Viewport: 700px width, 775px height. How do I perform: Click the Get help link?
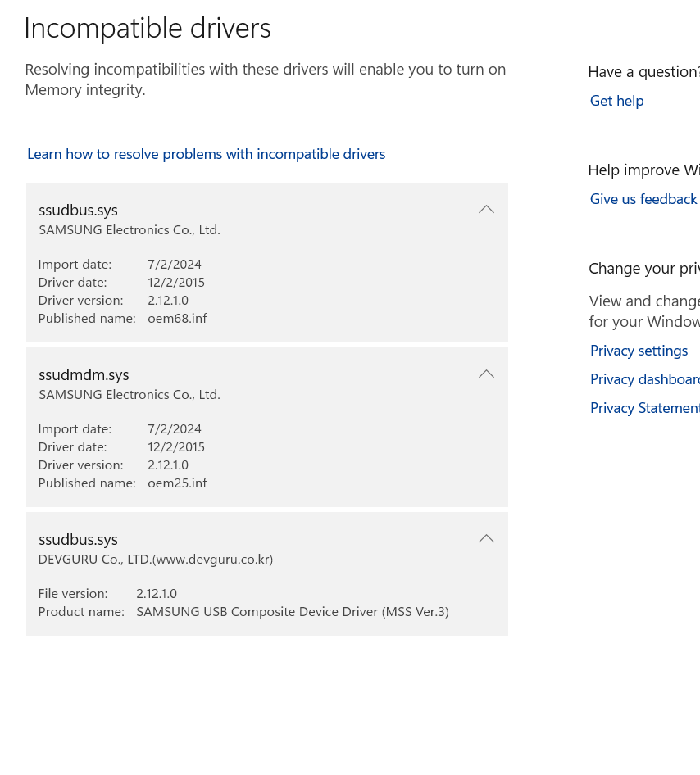click(x=616, y=101)
